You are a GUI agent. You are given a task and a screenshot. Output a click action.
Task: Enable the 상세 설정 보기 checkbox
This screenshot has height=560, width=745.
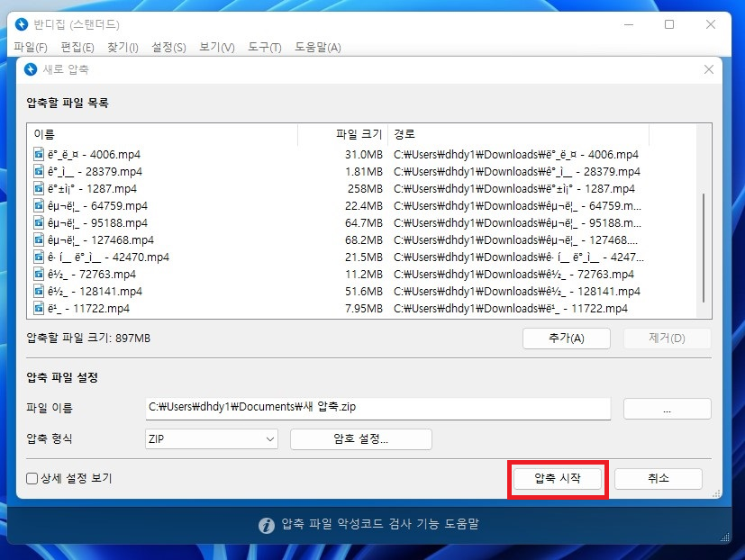(x=32, y=478)
